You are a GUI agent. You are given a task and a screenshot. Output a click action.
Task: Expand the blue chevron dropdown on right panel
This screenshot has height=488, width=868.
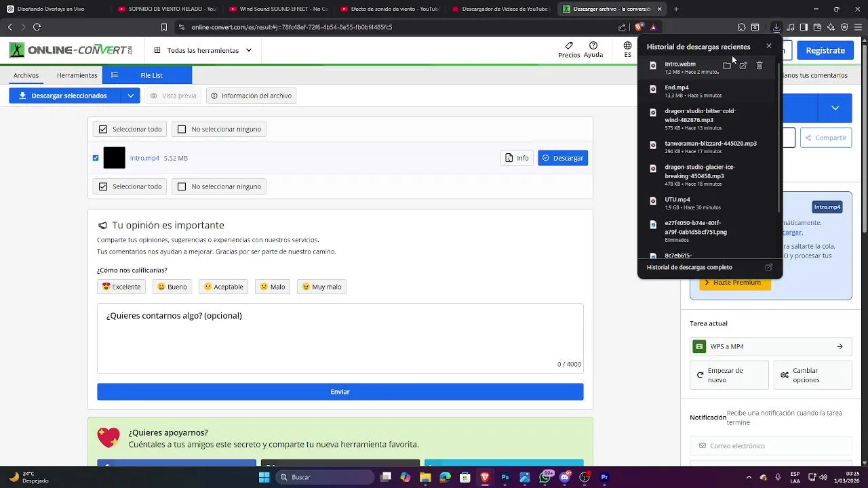click(x=835, y=108)
